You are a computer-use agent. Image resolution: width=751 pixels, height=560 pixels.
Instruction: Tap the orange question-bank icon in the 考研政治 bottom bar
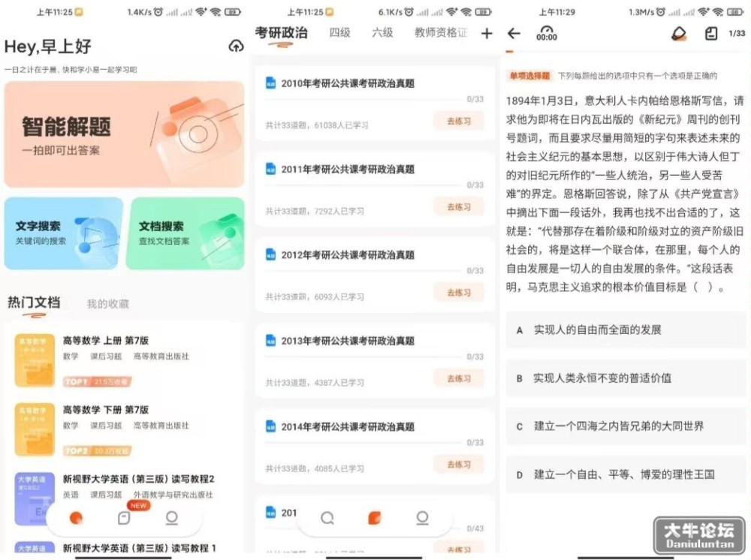click(x=375, y=518)
